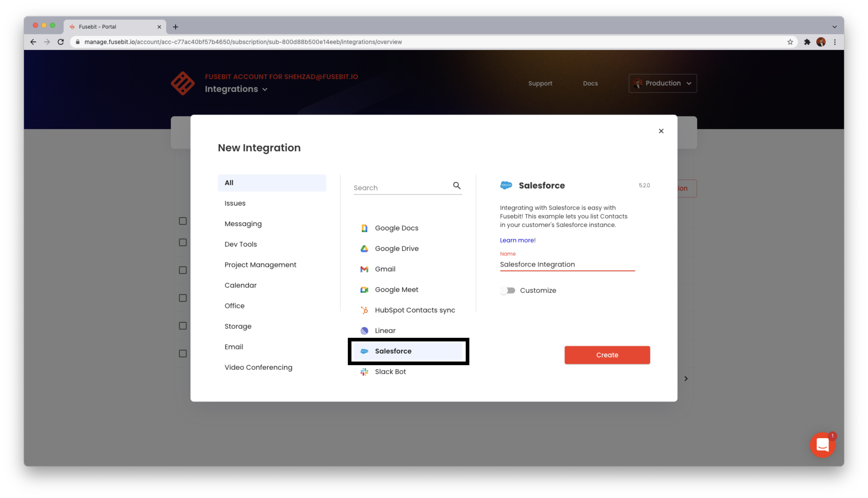Click the Create button
This screenshot has width=868, height=498.
(607, 355)
